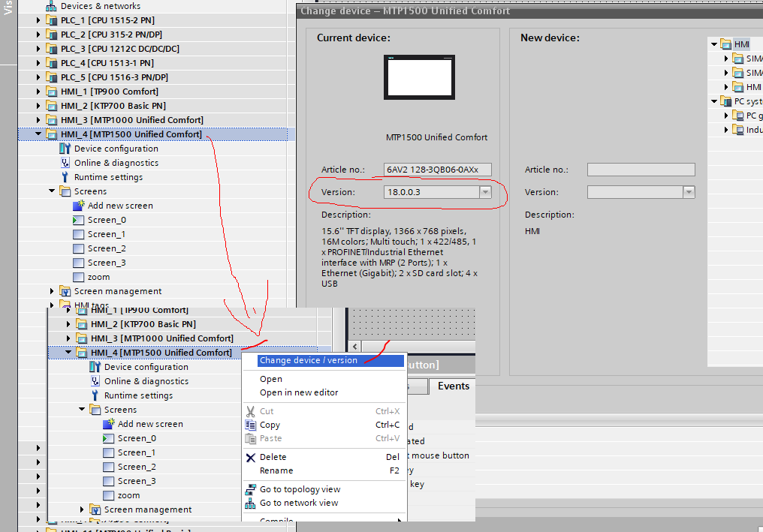Select PLC_1 [CPU 1515-2 PN] in project tree
The width and height of the screenshot is (763, 532).
(107, 20)
